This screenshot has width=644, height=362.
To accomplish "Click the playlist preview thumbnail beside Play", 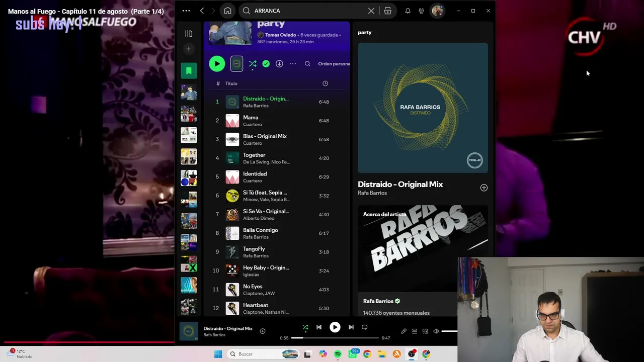I will coord(236,64).
